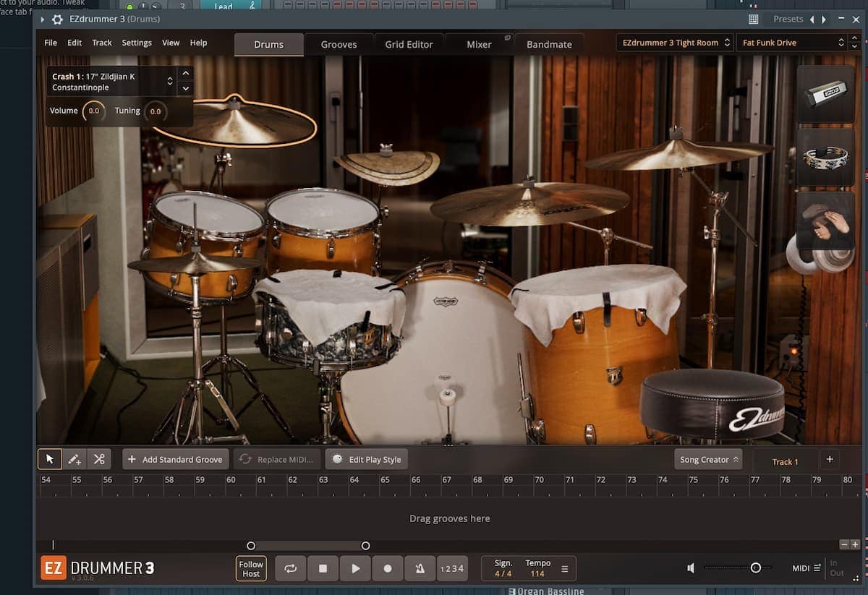The image size is (868, 595).
Task: Open the EZdrummer 3 Tight Room dropdown
Action: pyautogui.click(x=676, y=43)
